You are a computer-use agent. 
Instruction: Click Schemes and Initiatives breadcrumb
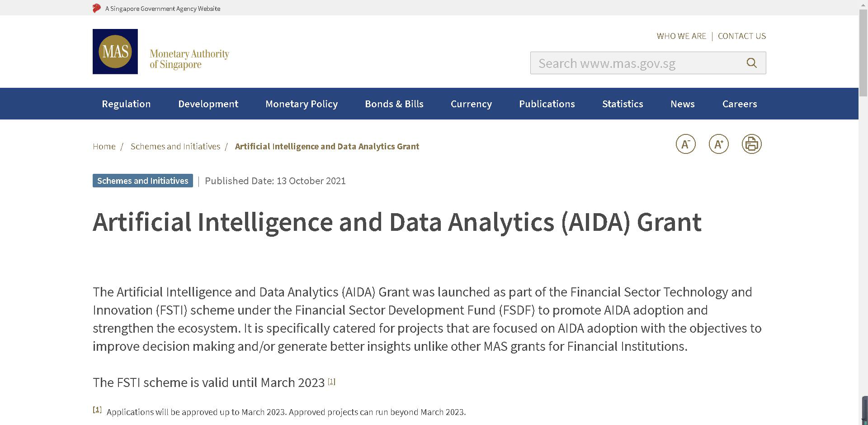[175, 146]
